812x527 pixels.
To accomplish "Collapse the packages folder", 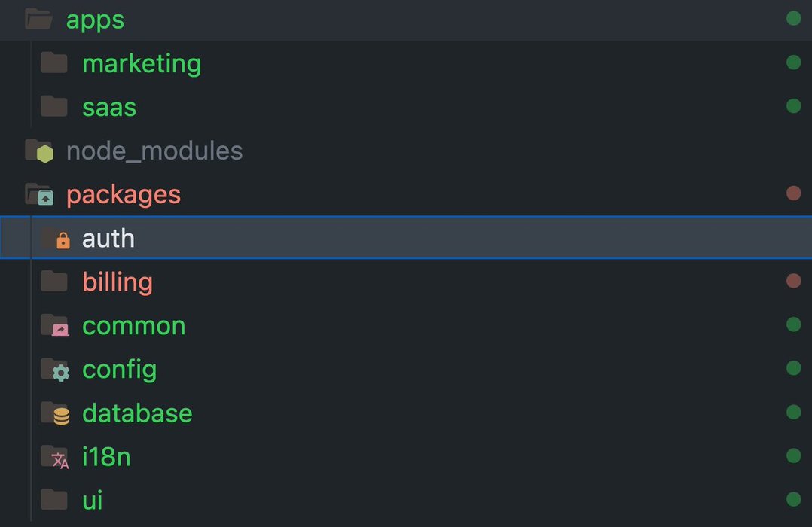I will pos(406,194).
